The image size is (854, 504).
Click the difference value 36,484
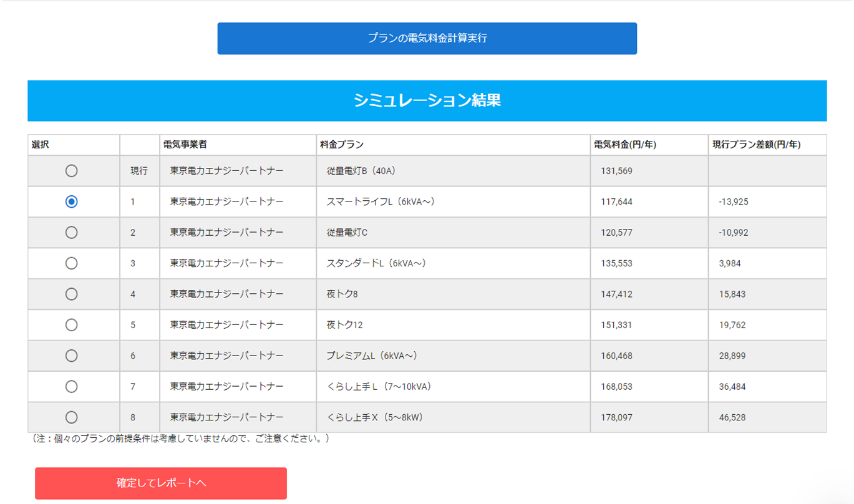pos(732,387)
